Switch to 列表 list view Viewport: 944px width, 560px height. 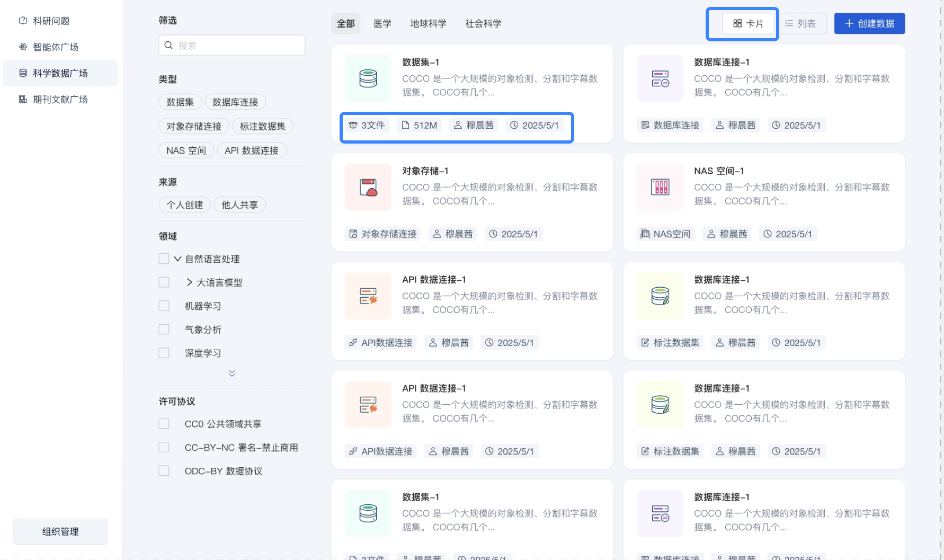[800, 23]
